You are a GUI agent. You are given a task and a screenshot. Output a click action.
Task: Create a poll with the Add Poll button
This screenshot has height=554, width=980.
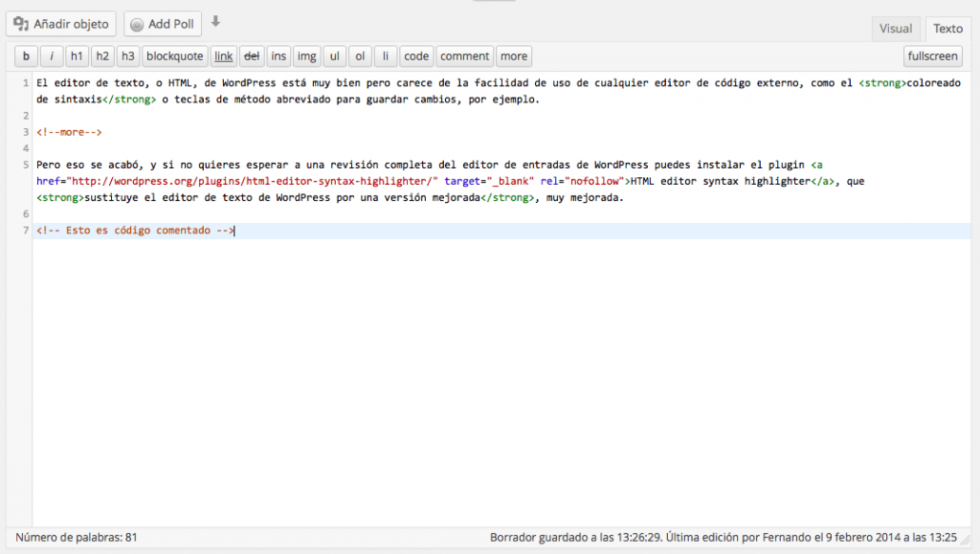(162, 23)
